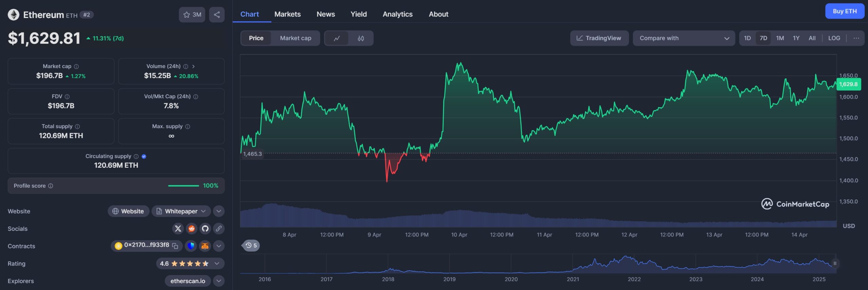Add contract to MetaMask fox icon
Image resolution: width=868 pixels, height=290 pixels.
pos(205,246)
